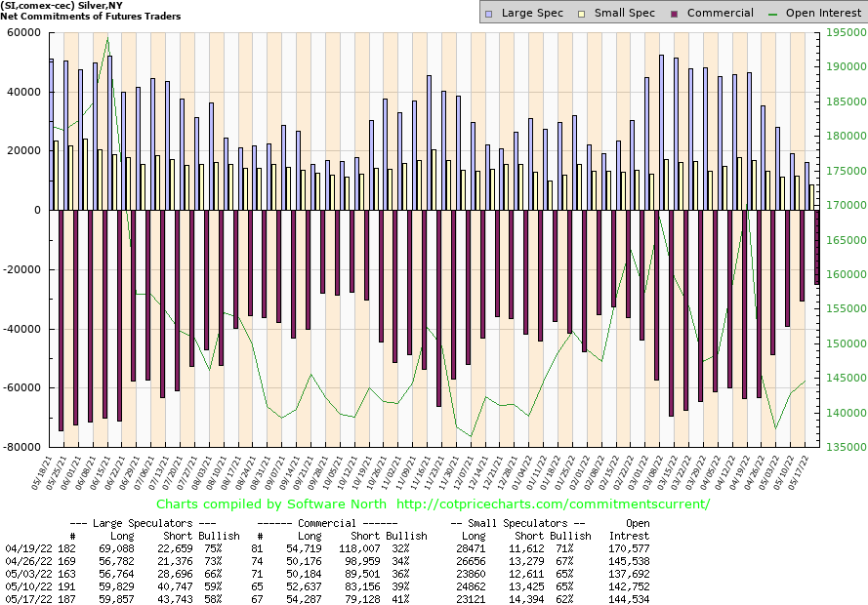
Task: Select the 'Commercial' legend label
Action: click(x=720, y=13)
